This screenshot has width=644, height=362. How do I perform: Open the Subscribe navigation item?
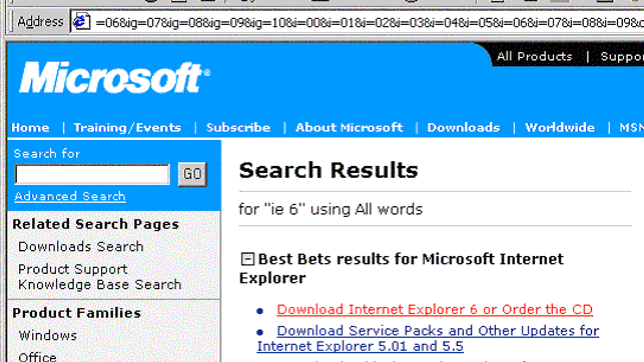(x=238, y=128)
